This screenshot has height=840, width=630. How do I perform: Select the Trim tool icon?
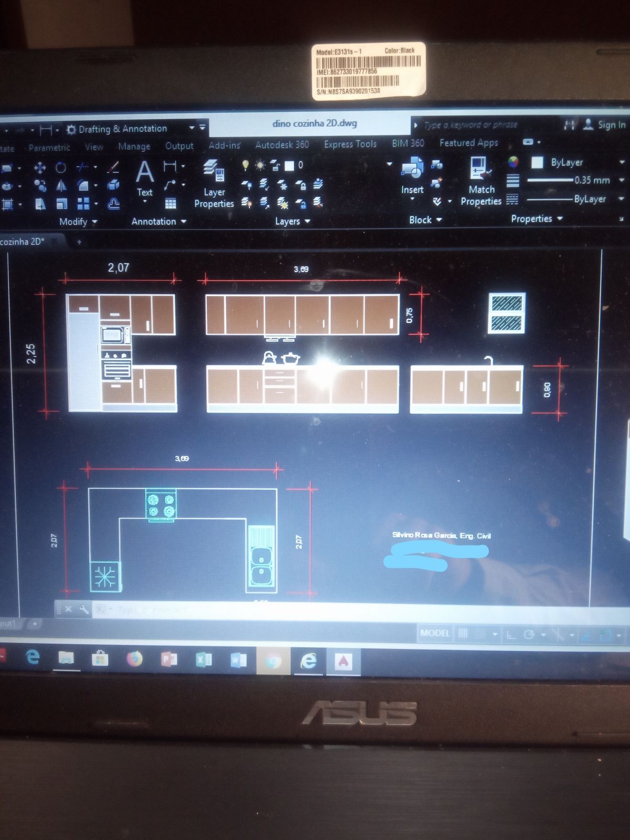pos(83,167)
